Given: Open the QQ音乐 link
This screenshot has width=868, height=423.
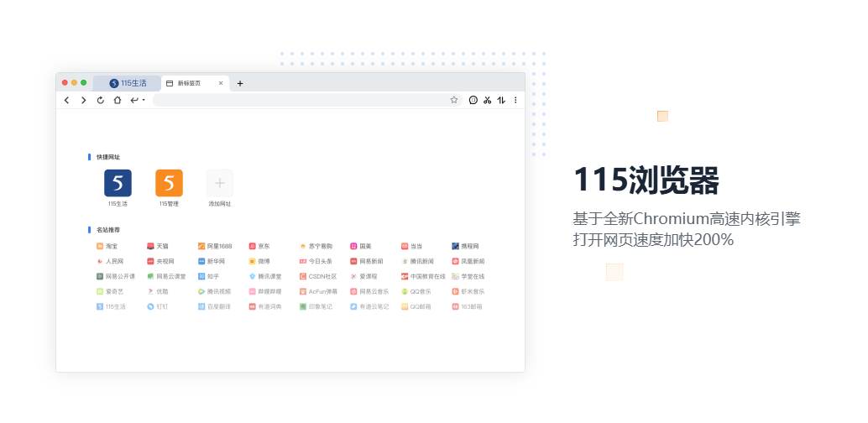Looking at the screenshot, I should [416, 291].
